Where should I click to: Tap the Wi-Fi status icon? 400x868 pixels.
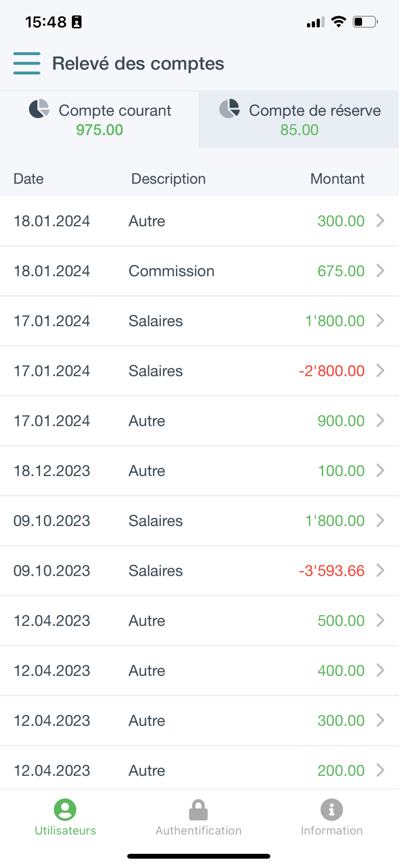coord(339,22)
